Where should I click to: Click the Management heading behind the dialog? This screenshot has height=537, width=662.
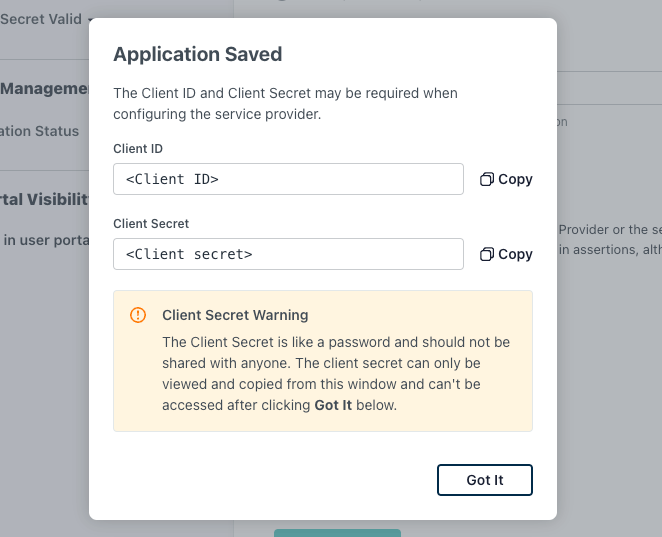click(x=45, y=88)
